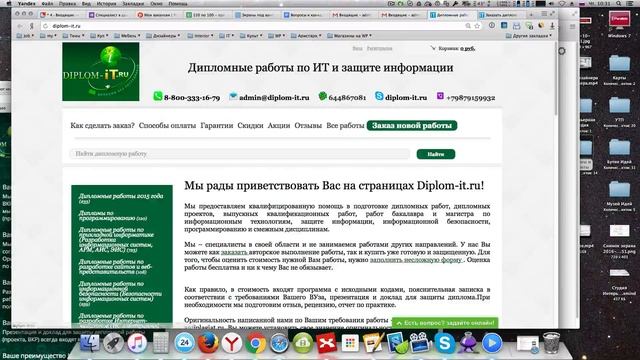Open the job bookmarks folder dropdown
The width and height of the screenshot is (640, 360).
coord(25,36)
